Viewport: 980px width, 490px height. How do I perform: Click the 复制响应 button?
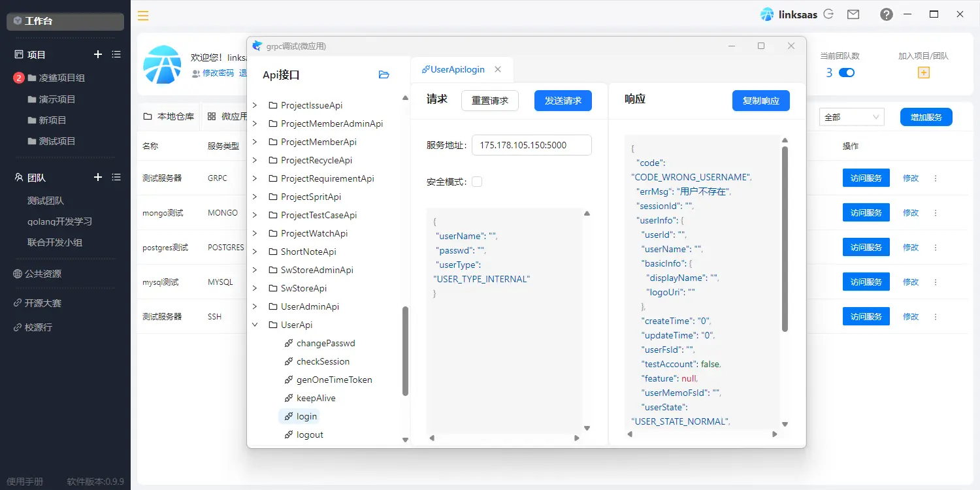pos(761,101)
